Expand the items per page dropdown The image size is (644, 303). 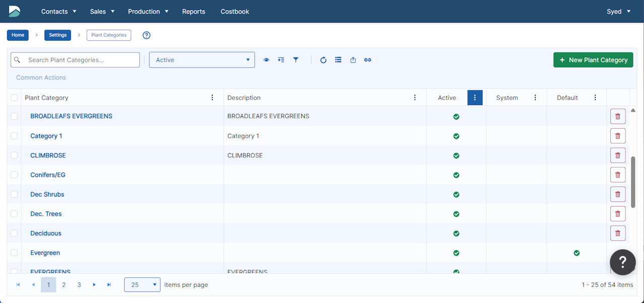point(142,285)
